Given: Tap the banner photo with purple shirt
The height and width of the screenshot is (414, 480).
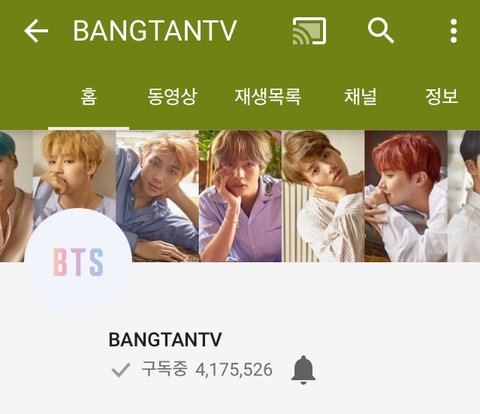Looking at the screenshot, I should 240,196.
